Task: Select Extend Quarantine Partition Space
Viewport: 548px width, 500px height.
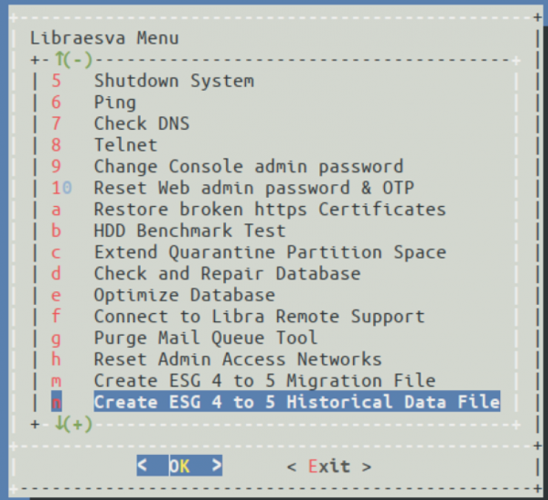Action: (x=270, y=252)
